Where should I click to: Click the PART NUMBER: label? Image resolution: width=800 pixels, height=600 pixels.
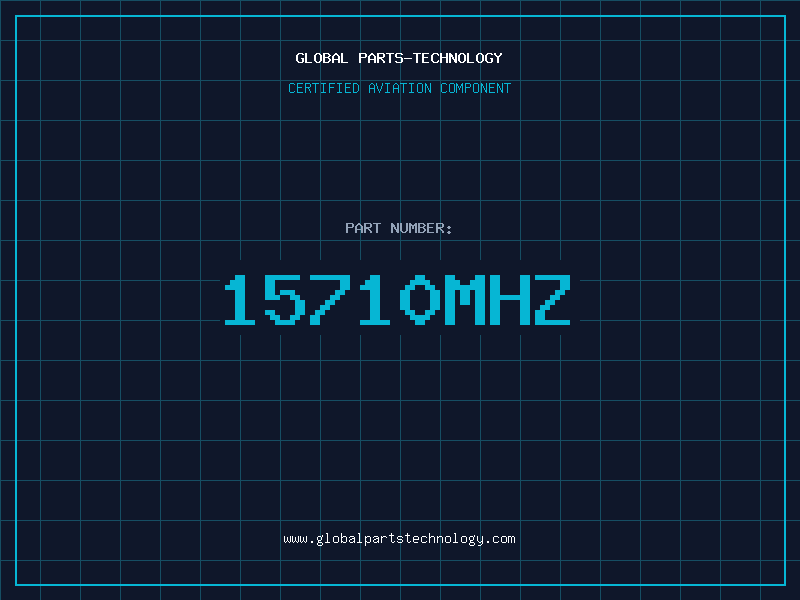coord(398,228)
